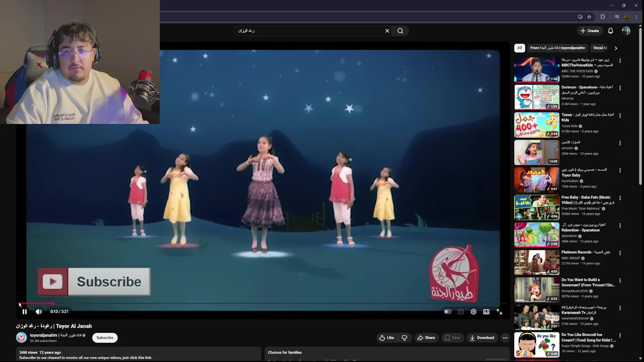The image size is (644, 362).
Task: Click the 'Choices for families' panel heading
Action: click(x=285, y=352)
